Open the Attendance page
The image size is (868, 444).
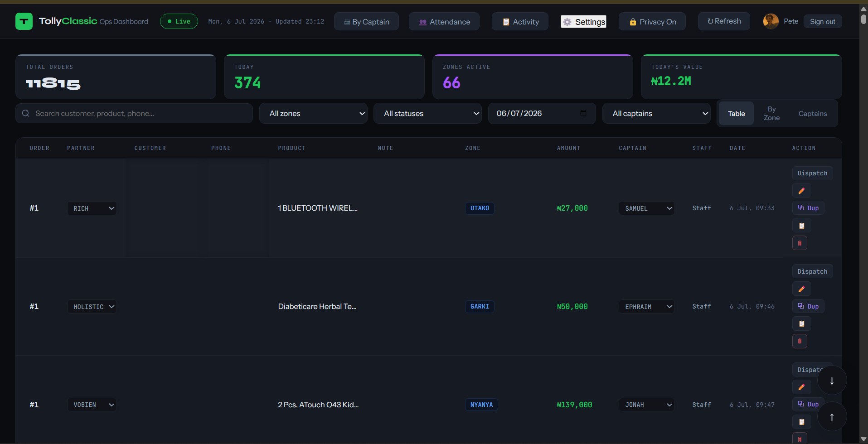tap(444, 22)
